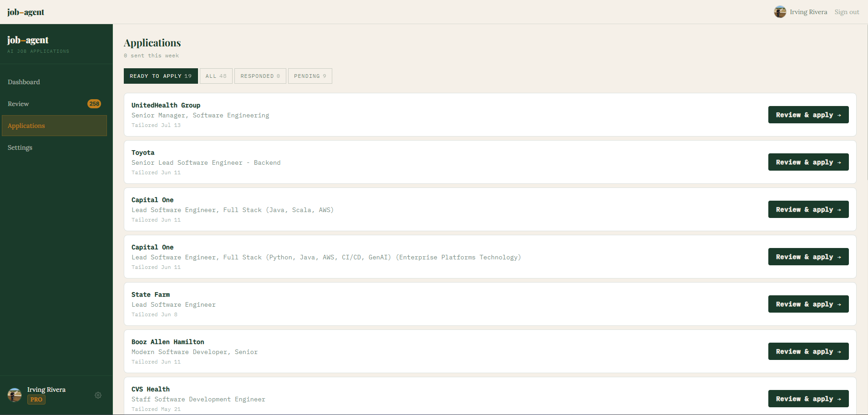Select the Applications sidebar item
Screen dimensions: 868x415
coord(54,126)
